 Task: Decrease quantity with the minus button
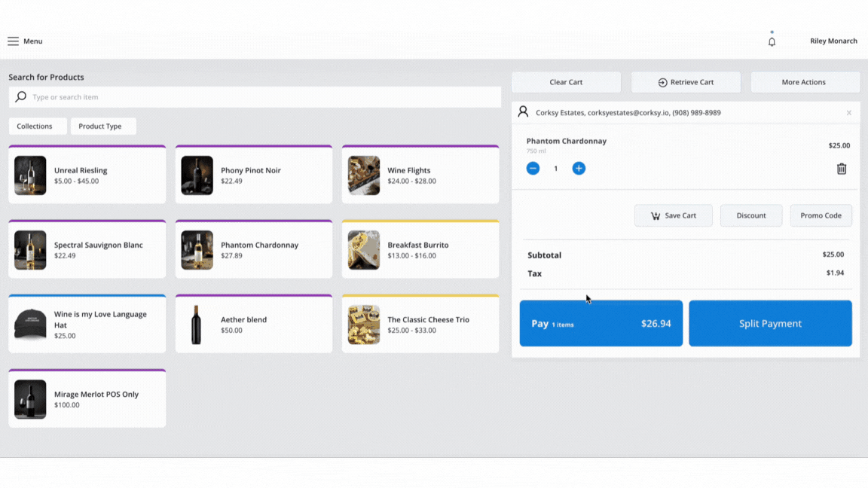(x=533, y=169)
